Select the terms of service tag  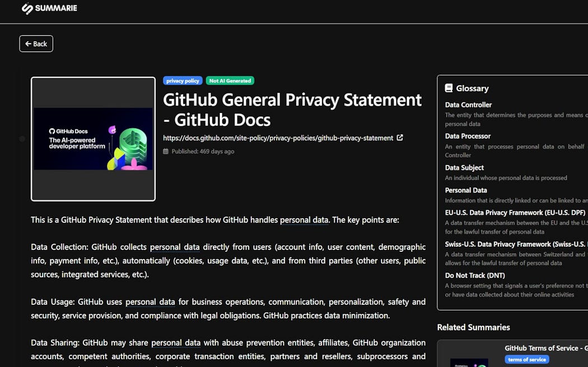[x=526, y=360]
